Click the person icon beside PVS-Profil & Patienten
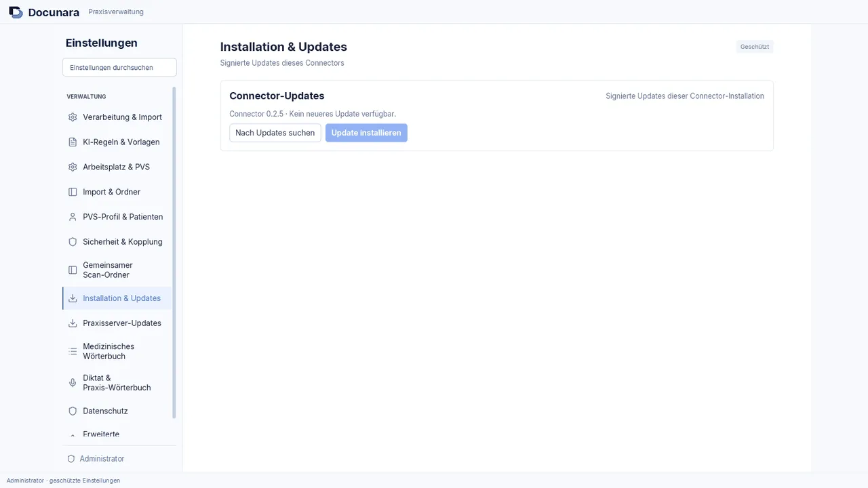 (73, 217)
